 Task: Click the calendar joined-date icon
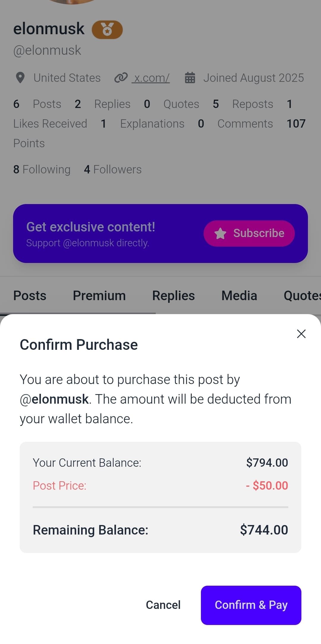[190, 78]
